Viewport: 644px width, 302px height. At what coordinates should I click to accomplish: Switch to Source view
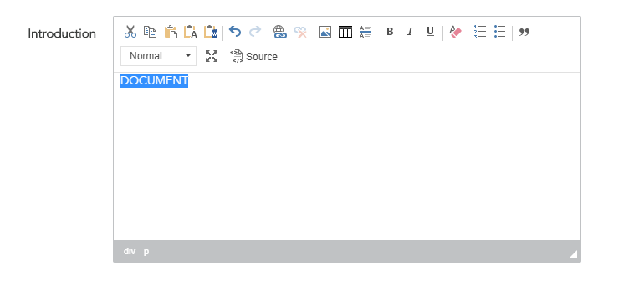coord(253,56)
